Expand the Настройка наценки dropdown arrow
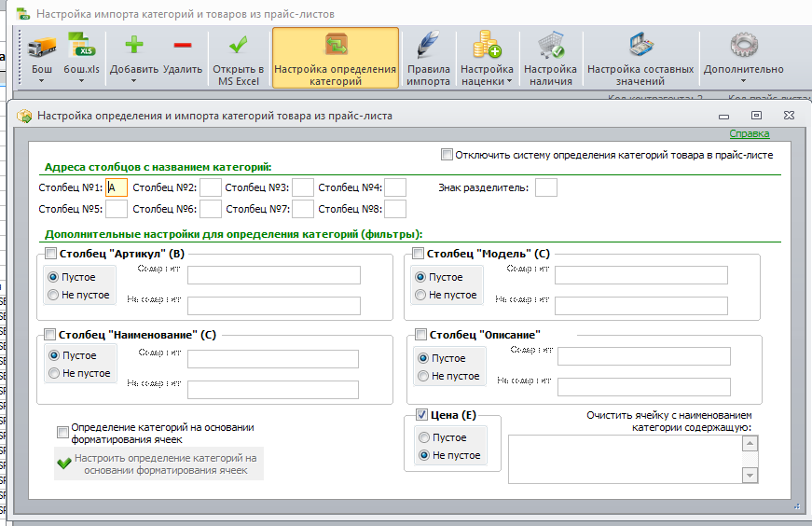Screen dimensions: 812x526 tap(510, 81)
